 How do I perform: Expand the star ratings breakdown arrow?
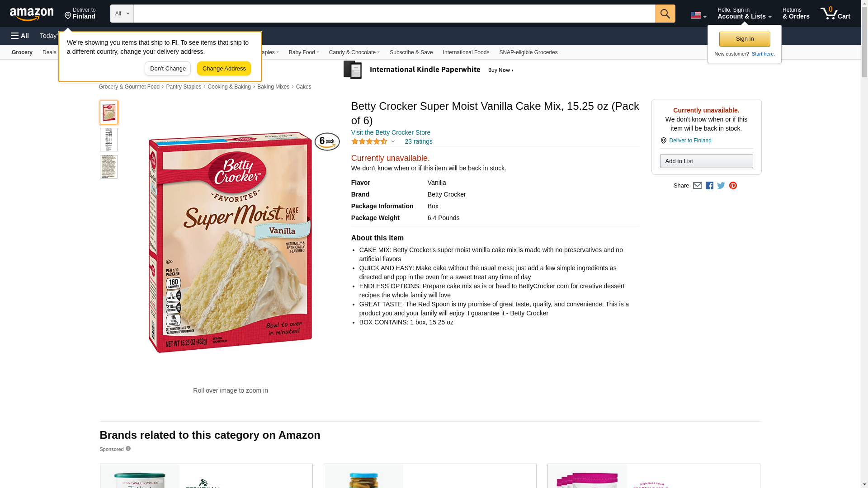(393, 142)
